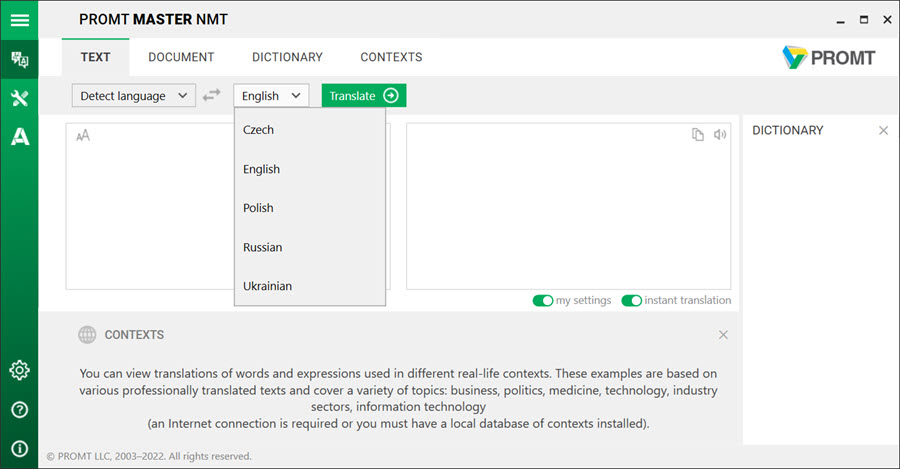Screen dimensions: 900x469
Task: Minimize the PROMT window
Action: pyautogui.click(x=841, y=21)
